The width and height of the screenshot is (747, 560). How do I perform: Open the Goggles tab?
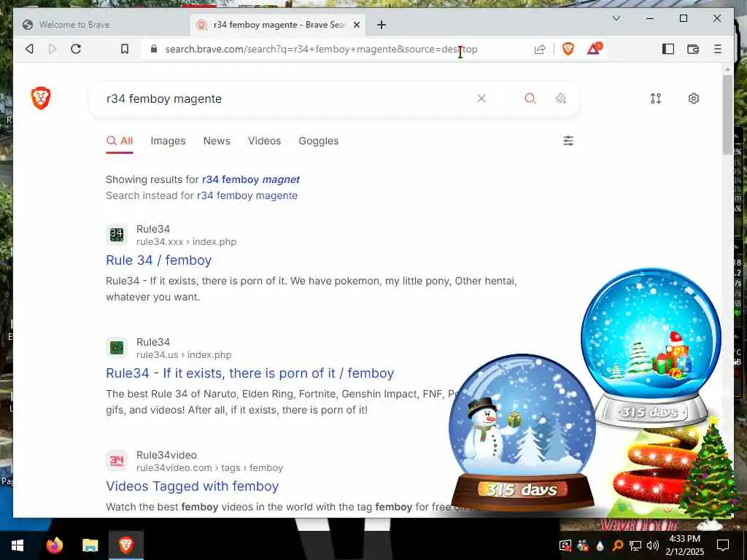(319, 141)
